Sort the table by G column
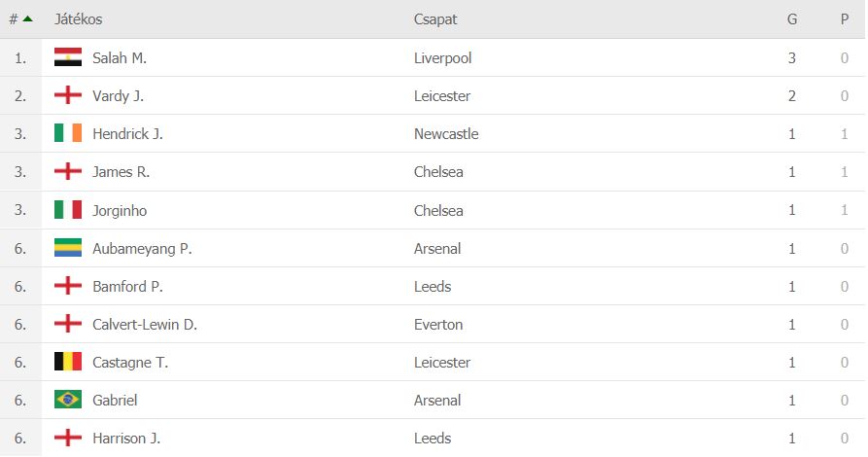Viewport: 868px width, 457px height. click(792, 19)
